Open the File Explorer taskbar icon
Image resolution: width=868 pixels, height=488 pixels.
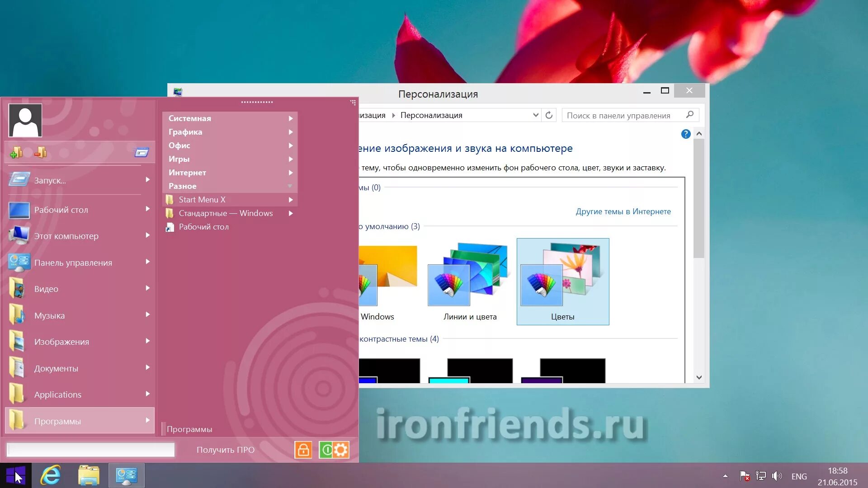(89, 475)
